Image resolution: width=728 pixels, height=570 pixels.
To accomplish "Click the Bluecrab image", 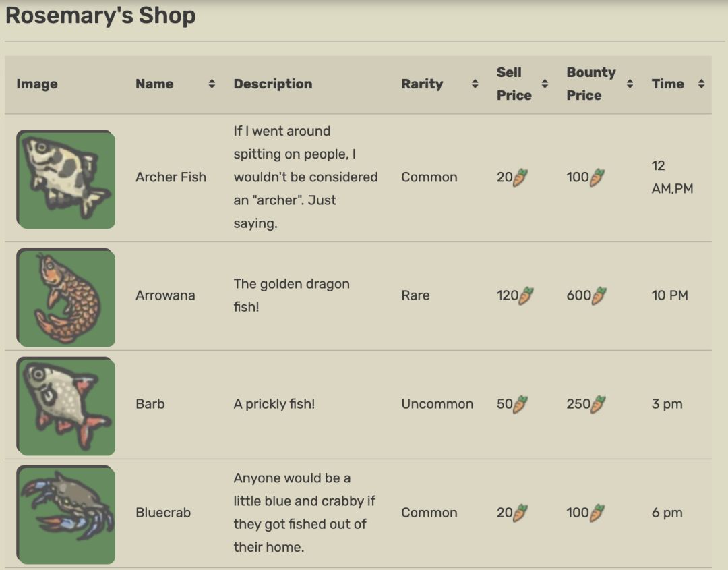I will pos(66,514).
